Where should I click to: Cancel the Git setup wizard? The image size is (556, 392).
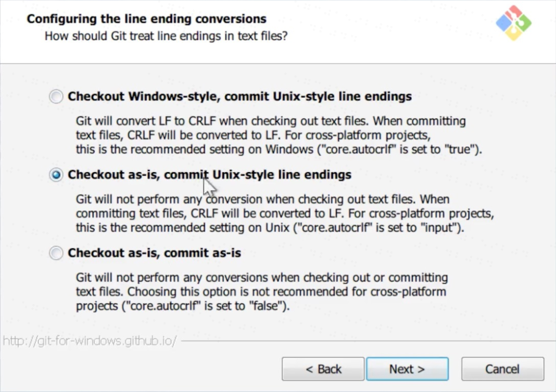click(x=502, y=369)
